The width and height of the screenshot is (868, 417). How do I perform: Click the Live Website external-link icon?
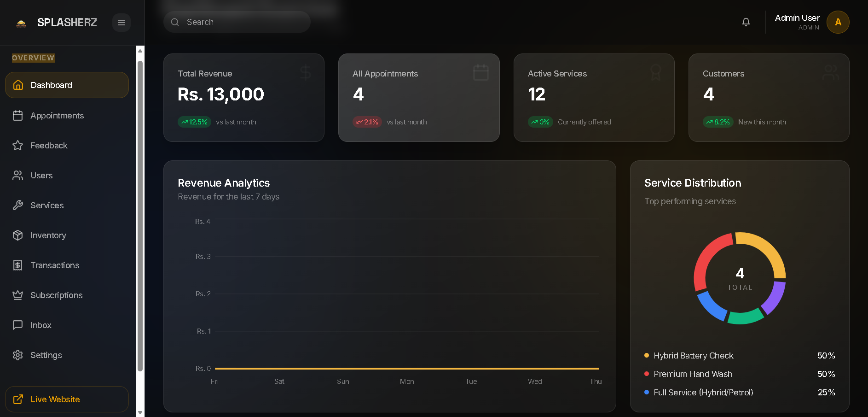tap(18, 399)
